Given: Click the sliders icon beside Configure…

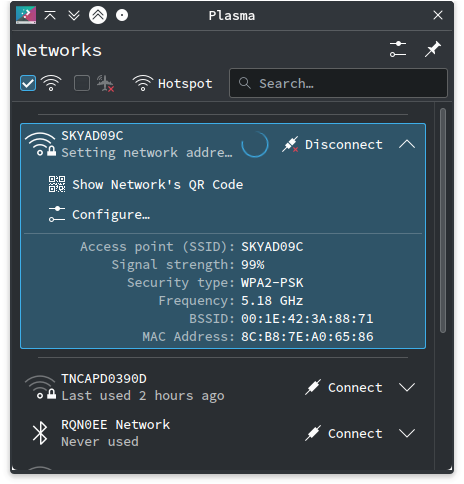Looking at the screenshot, I should [57, 214].
